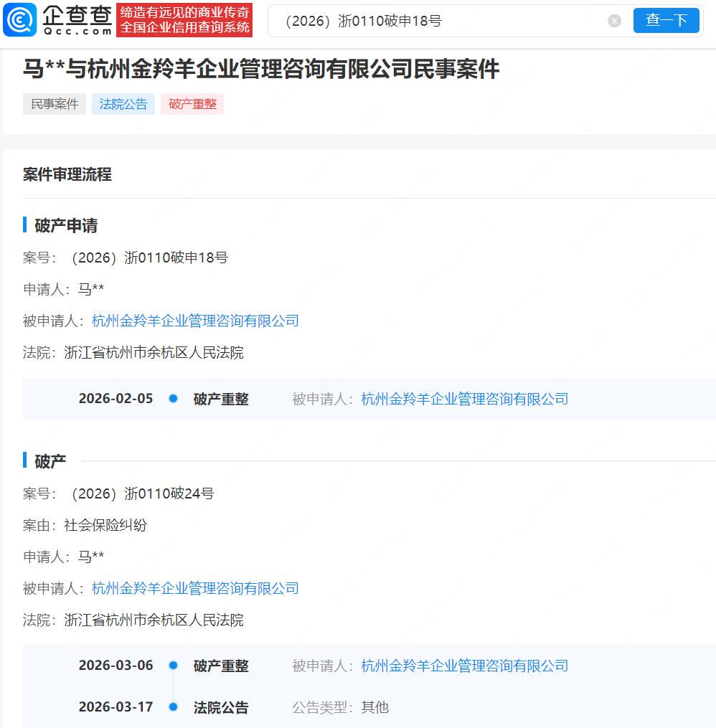
Task: Open company link in 2026-03-06 timeline row
Action: pos(464,666)
